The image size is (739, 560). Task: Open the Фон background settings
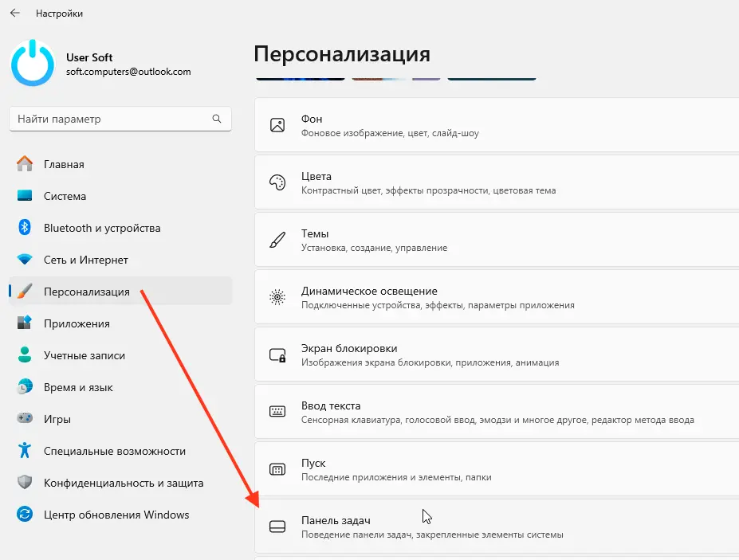click(497, 125)
